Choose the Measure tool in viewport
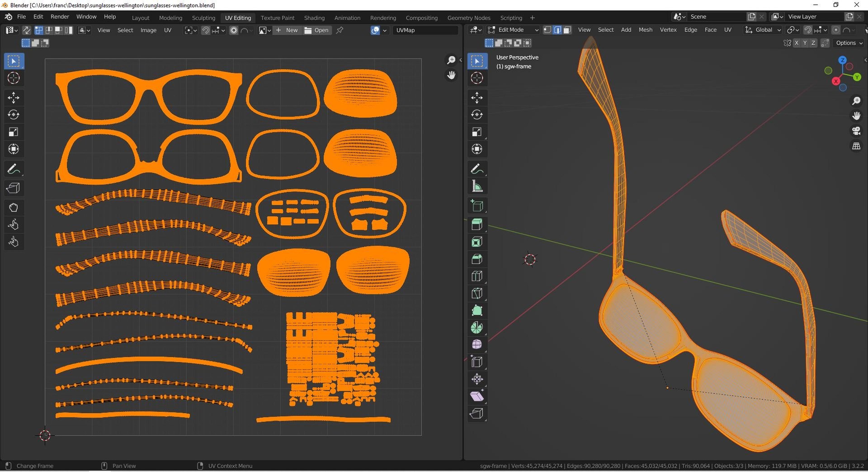 pos(477,186)
